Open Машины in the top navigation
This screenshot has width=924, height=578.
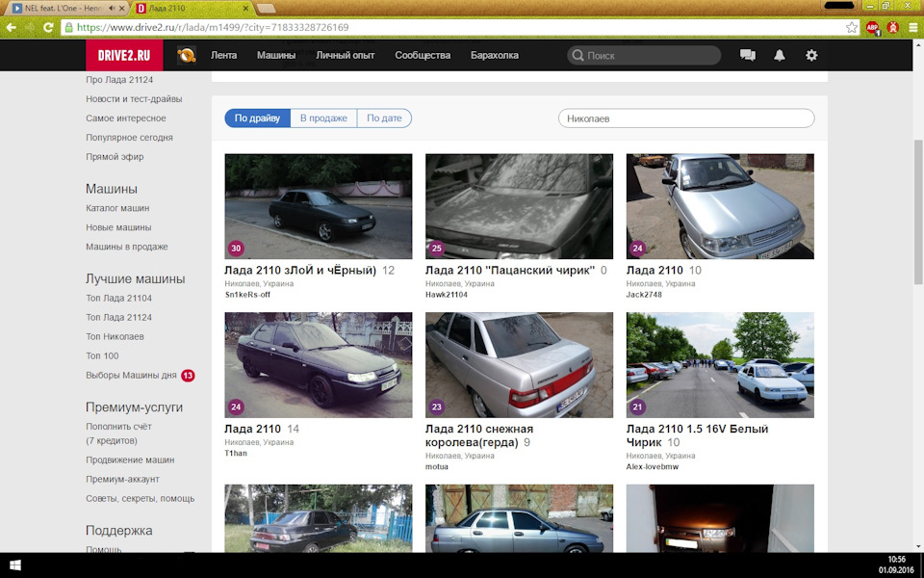pyautogui.click(x=276, y=56)
